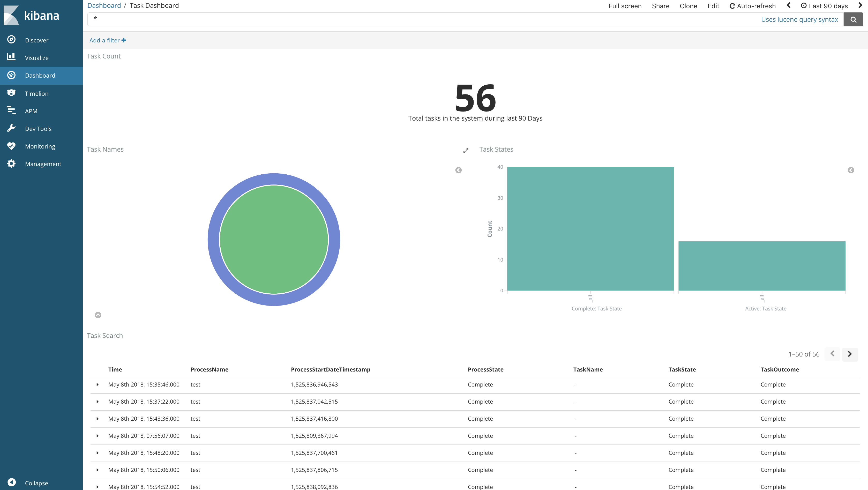This screenshot has height=490, width=868.
Task: Open the APM icon in sidebar
Action: (11, 110)
